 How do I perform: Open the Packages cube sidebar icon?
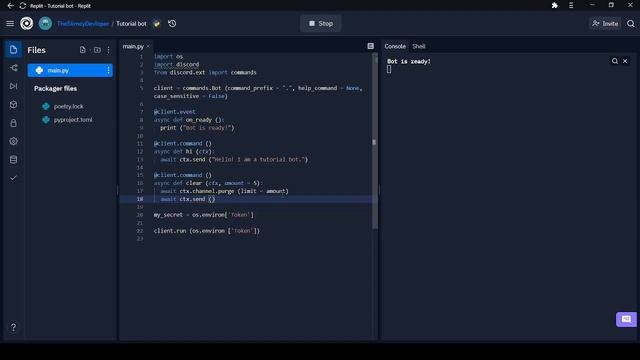coord(13,104)
